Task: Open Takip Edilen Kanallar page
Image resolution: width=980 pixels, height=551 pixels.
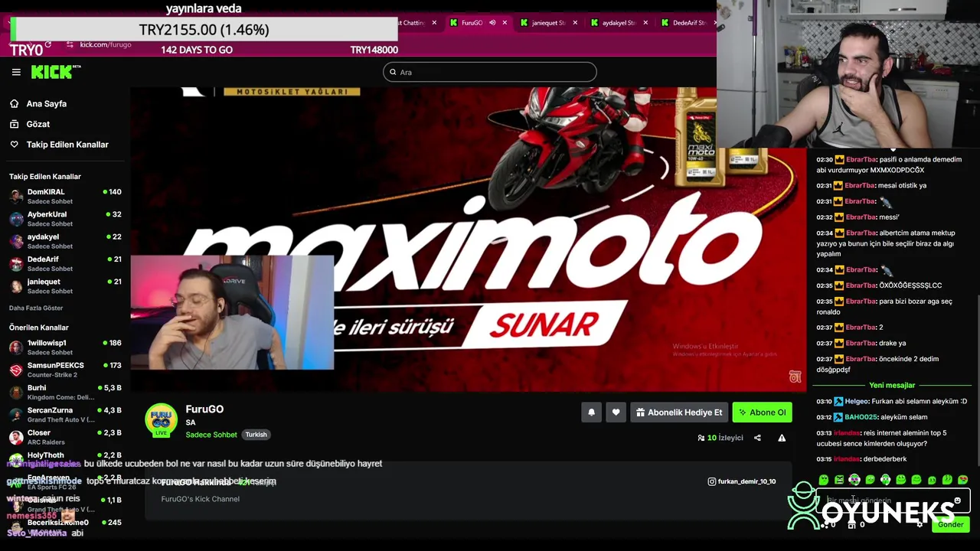Action: [x=67, y=145]
